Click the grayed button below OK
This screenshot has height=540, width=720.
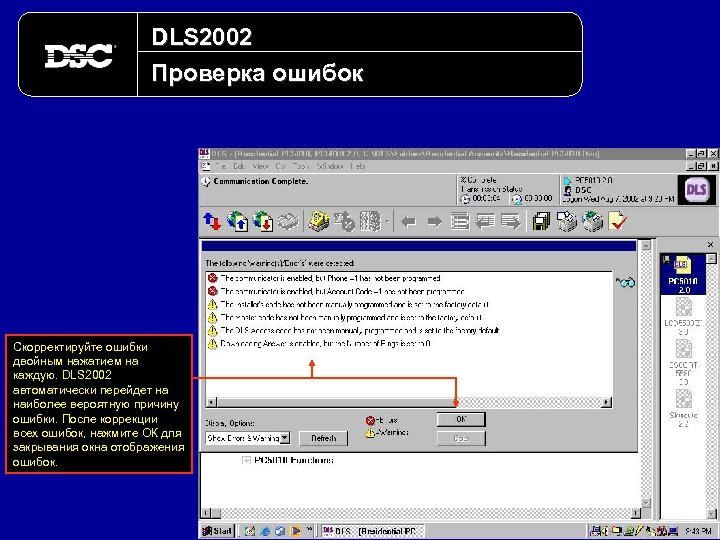(461, 438)
